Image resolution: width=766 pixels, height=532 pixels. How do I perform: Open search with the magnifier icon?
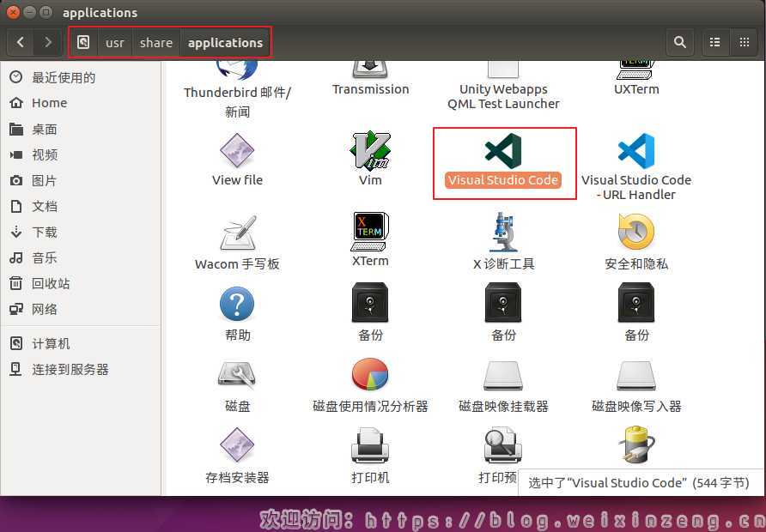pos(679,42)
